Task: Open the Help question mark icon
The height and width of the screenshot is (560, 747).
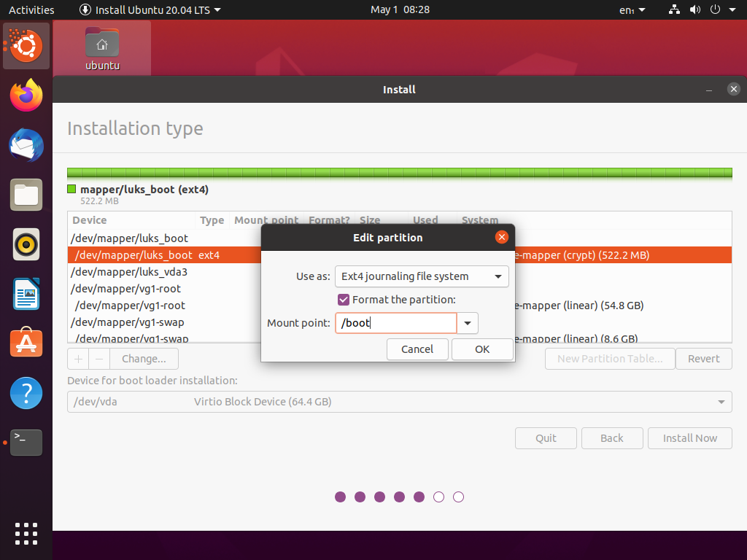Action: [x=26, y=393]
